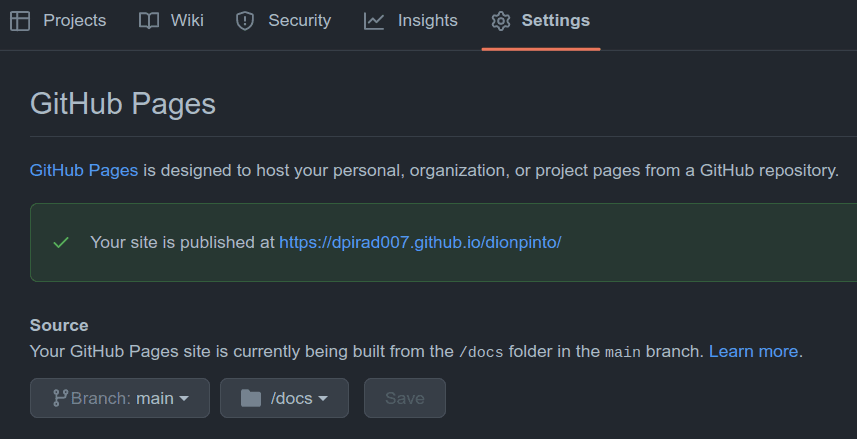Click the folder icon in /docs selector

pyautogui.click(x=251, y=398)
